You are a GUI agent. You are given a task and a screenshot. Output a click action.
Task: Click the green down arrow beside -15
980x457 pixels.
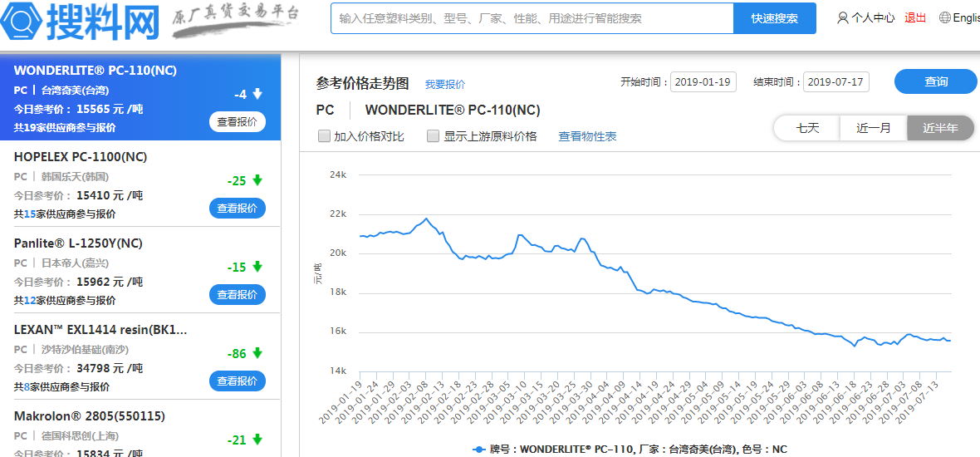point(257,267)
